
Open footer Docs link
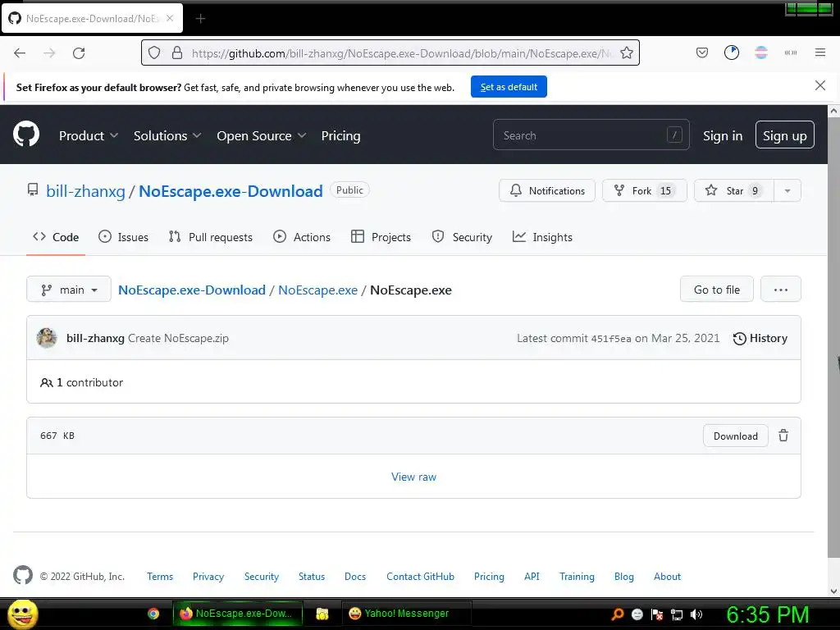click(355, 577)
